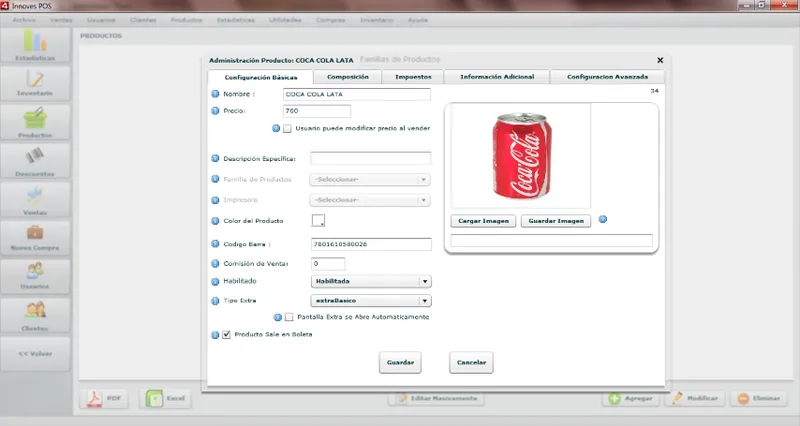The image size is (800, 426).
Task: Switch to the Impuestos tab
Action: [x=413, y=77]
